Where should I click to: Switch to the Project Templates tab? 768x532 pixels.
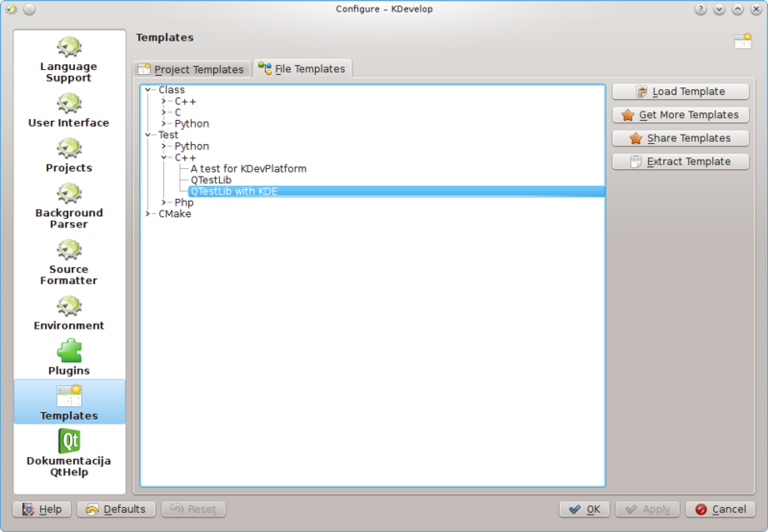coord(192,69)
